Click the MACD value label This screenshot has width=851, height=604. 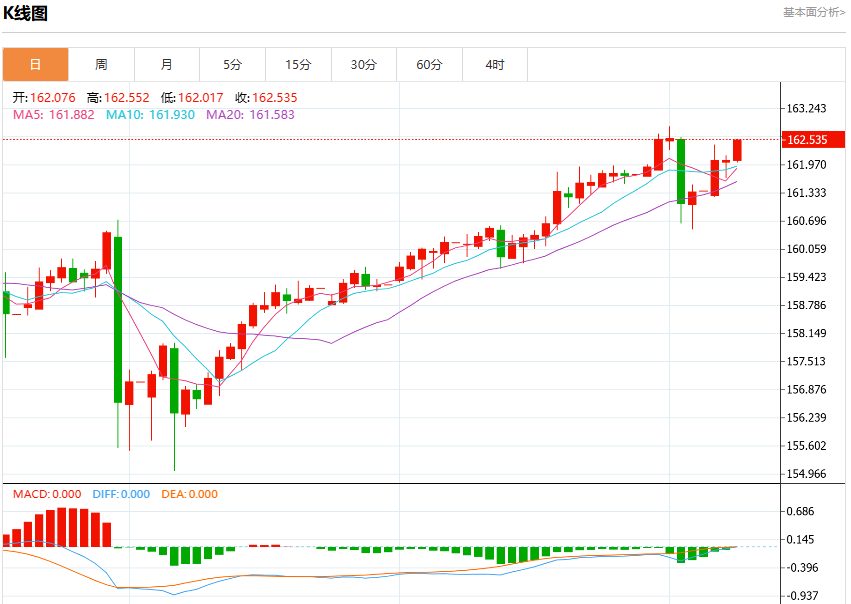47,494
